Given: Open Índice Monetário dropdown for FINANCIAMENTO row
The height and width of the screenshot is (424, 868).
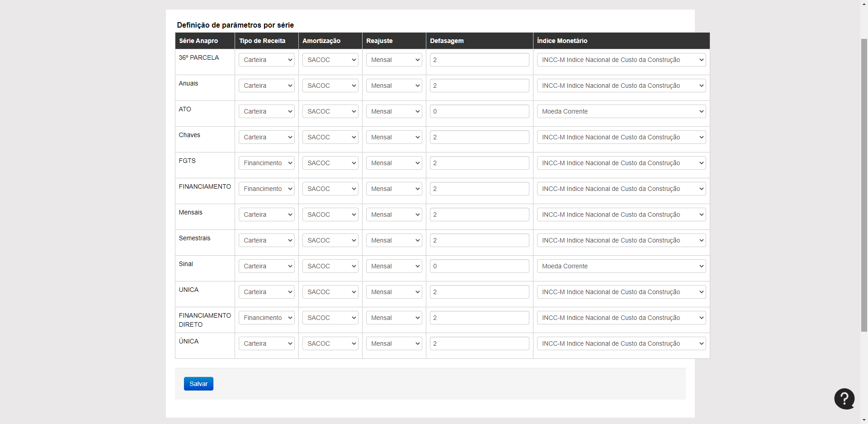Looking at the screenshot, I should [621, 189].
